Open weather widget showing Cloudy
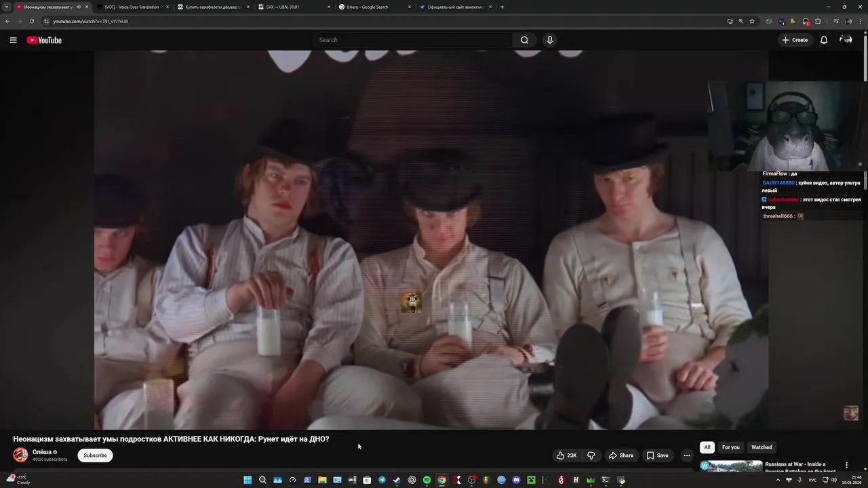Image resolution: width=868 pixels, height=488 pixels. [18, 480]
